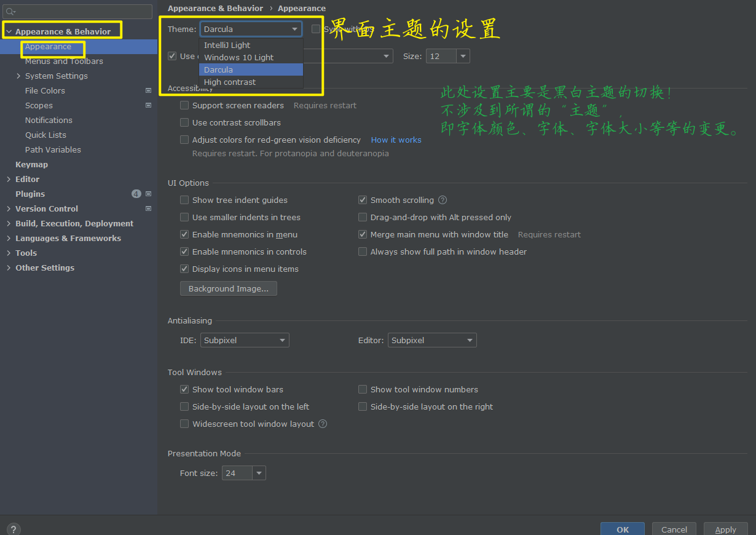This screenshot has width=756, height=535.
Task: Enable Always show full path in window header
Action: 363,252
